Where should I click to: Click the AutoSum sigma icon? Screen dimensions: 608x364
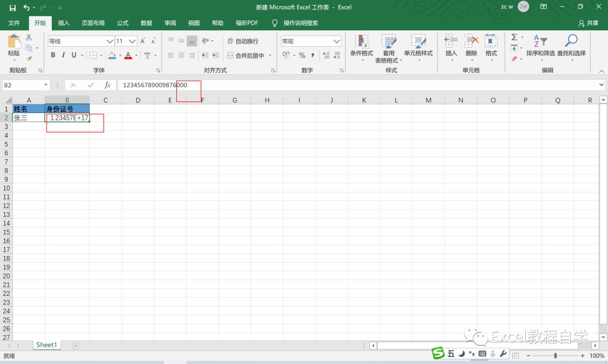click(514, 37)
